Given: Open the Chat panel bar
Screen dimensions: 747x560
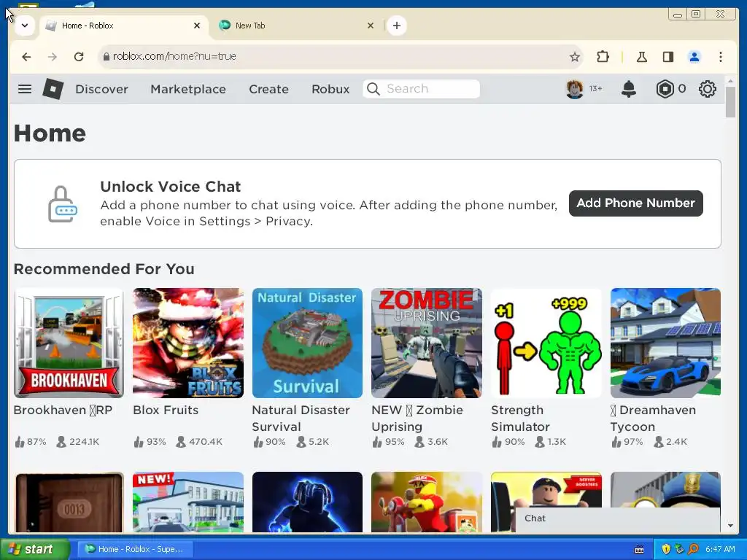Looking at the screenshot, I should pyautogui.click(x=617, y=518).
